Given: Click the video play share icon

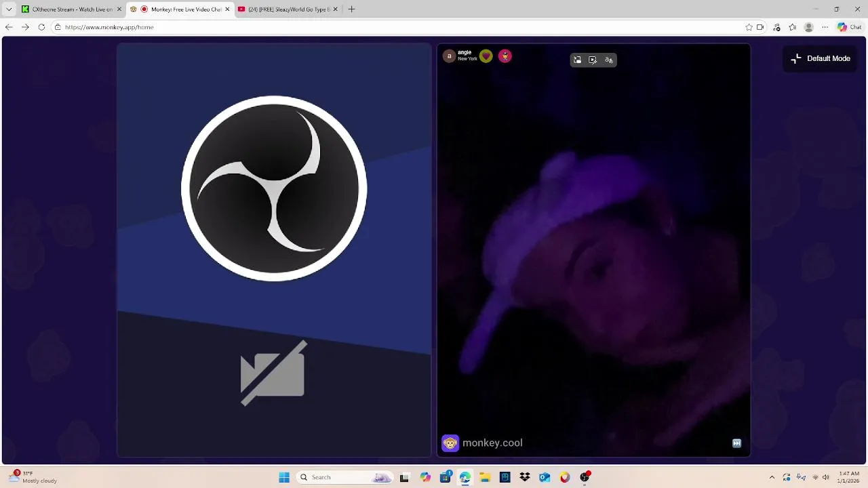Looking at the screenshot, I should pyautogui.click(x=593, y=60).
